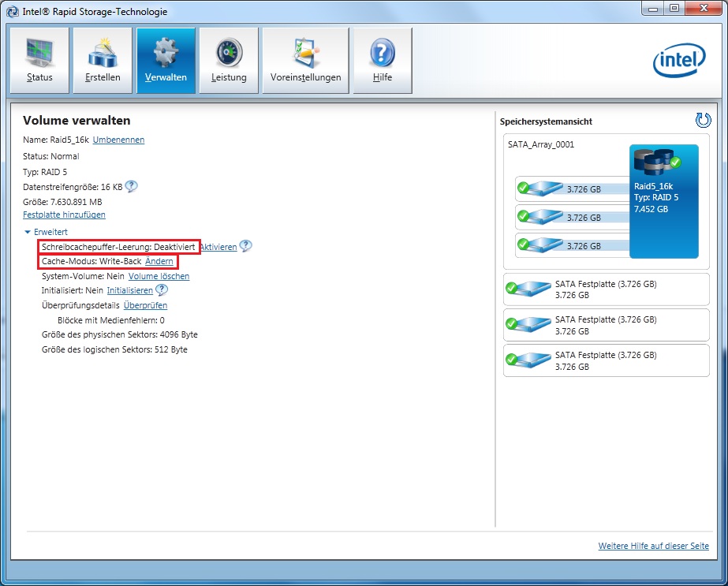
Task: Minimize the Rapid Storage window
Action: 653,9
